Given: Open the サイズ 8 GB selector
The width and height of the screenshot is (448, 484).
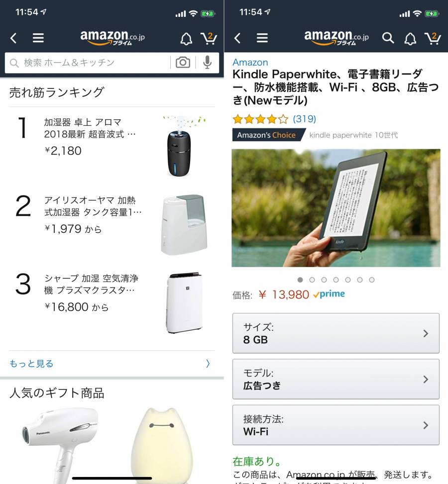Looking at the screenshot, I should click(336, 333).
